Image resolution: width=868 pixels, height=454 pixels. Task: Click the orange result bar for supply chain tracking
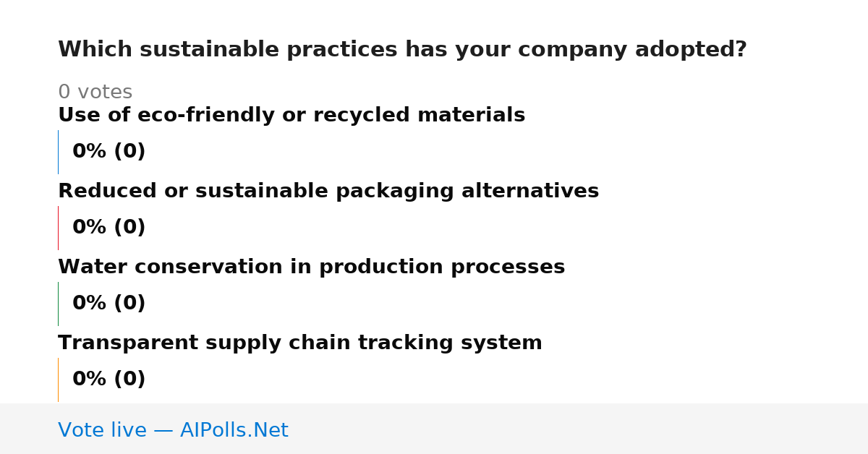coord(58,380)
